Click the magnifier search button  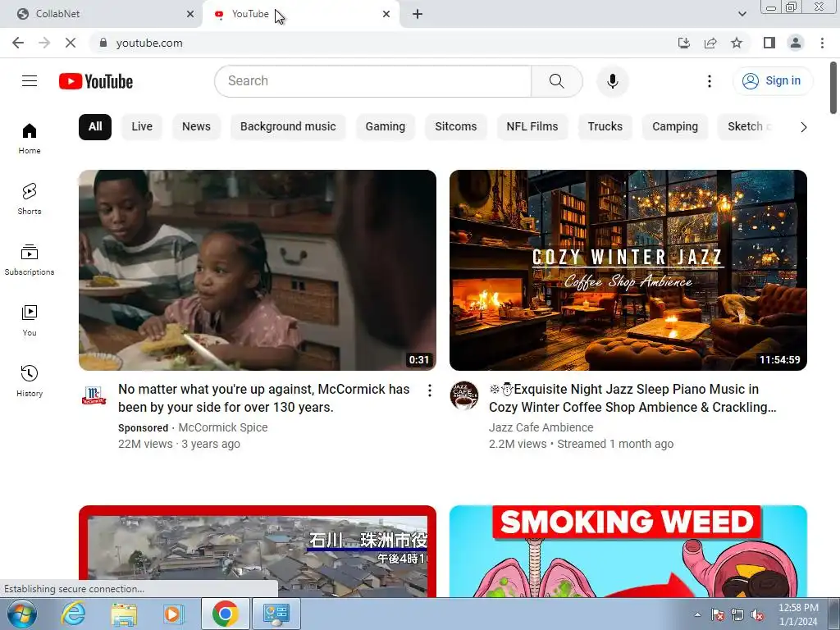coord(557,81)
